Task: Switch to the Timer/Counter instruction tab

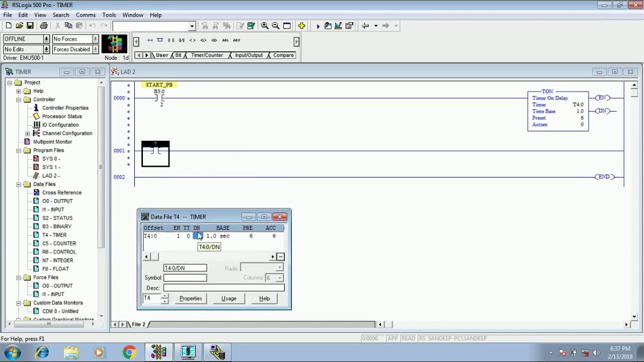Action: coord(207,55)
